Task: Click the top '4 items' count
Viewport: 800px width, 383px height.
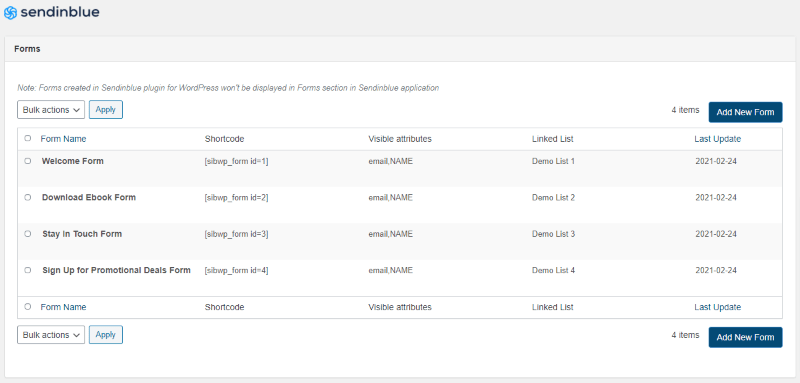Action: click(x=685, y=110)
